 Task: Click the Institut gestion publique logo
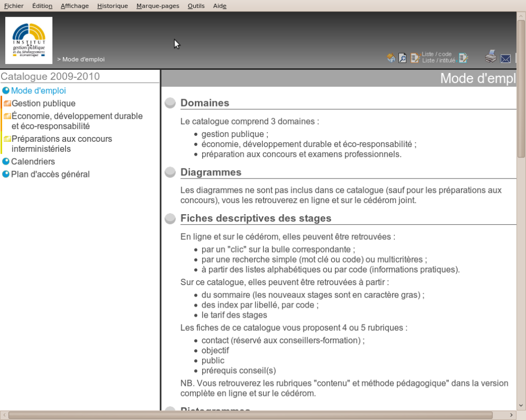pos(29,40)
